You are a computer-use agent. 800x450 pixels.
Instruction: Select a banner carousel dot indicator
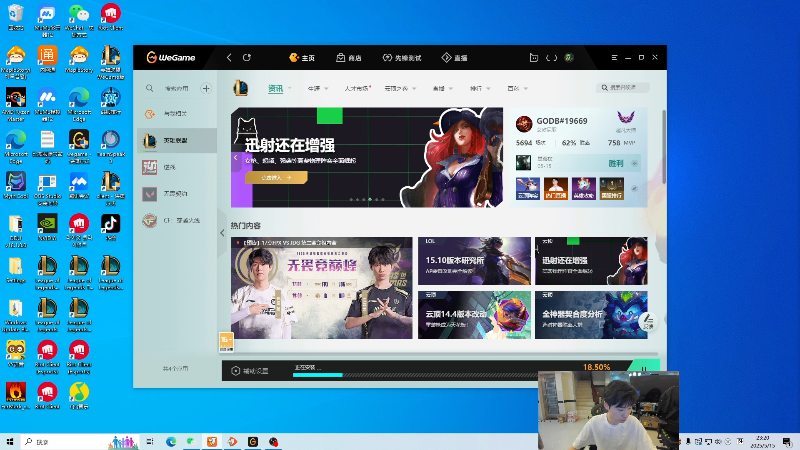(x=370, y=199)
